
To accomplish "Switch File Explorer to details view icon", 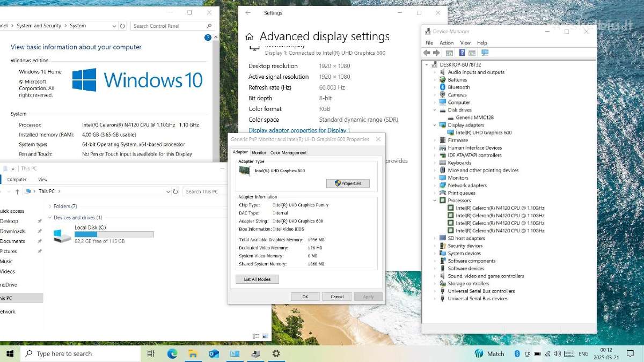I will click(256, 336).
